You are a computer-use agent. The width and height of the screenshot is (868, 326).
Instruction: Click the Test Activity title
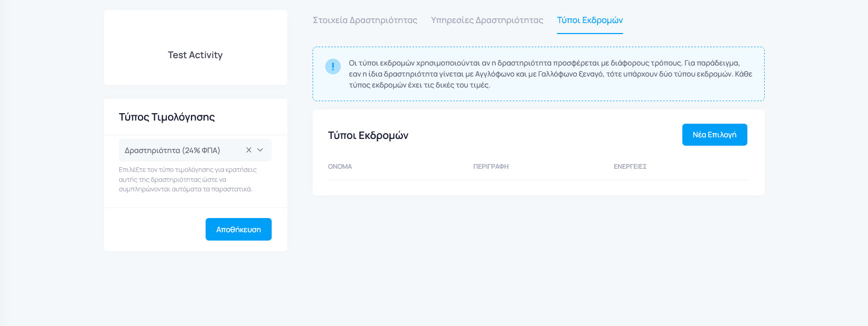coord(195,55)
